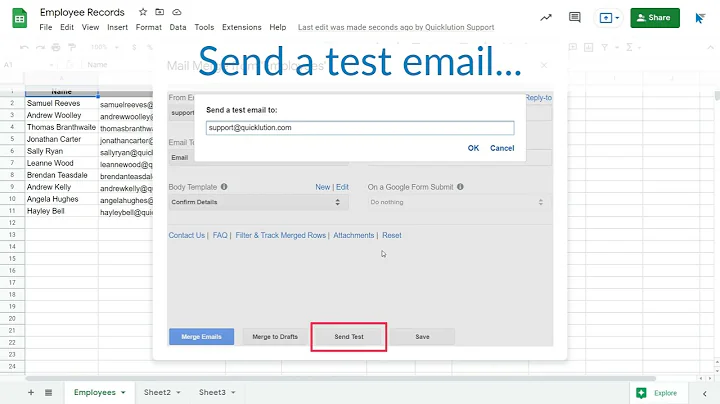Image resolution: width=720 pixels, height=404 pixels.
Task: Open the Sheet3 tab dropdown arrow
Action: [x=233, y=393]
